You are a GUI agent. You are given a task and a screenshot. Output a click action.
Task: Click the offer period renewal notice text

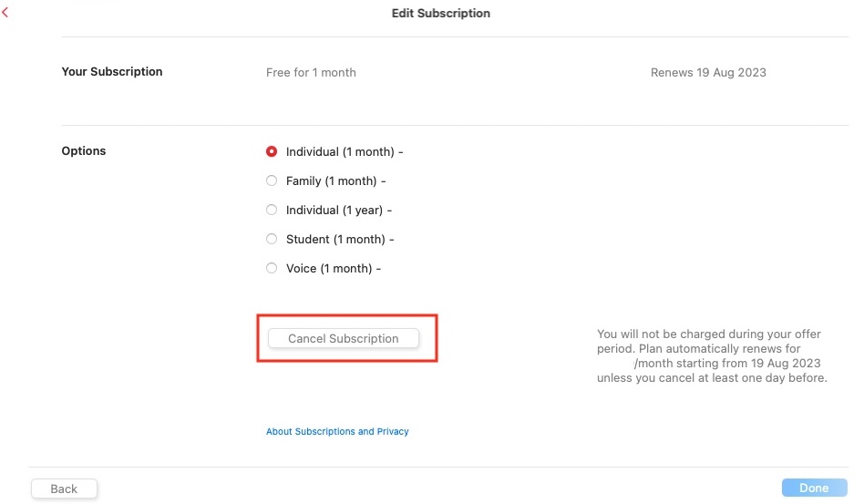pyautogui.click(x=712, y=355)
